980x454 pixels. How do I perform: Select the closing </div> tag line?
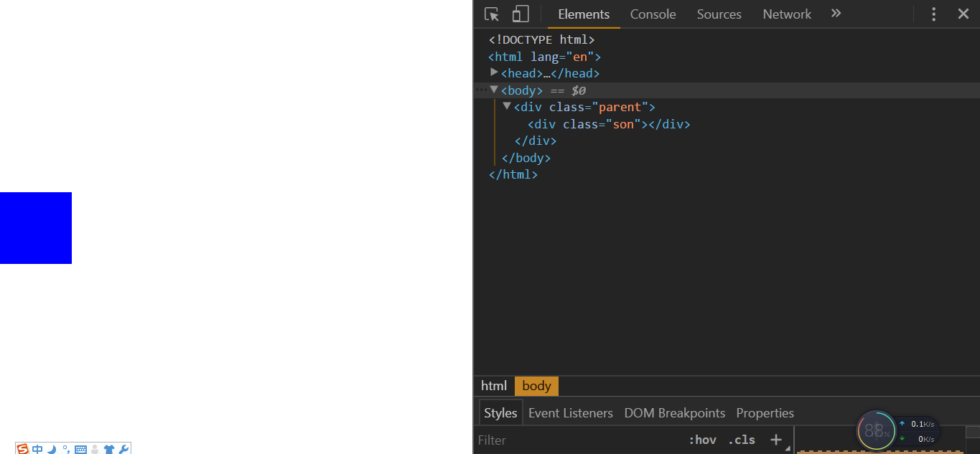[536, 141]
